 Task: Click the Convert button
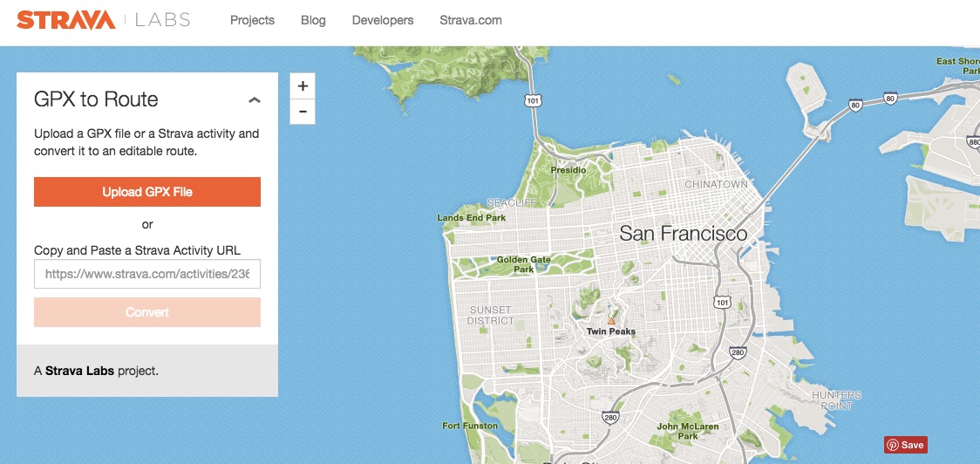click(x=147, y=312)
